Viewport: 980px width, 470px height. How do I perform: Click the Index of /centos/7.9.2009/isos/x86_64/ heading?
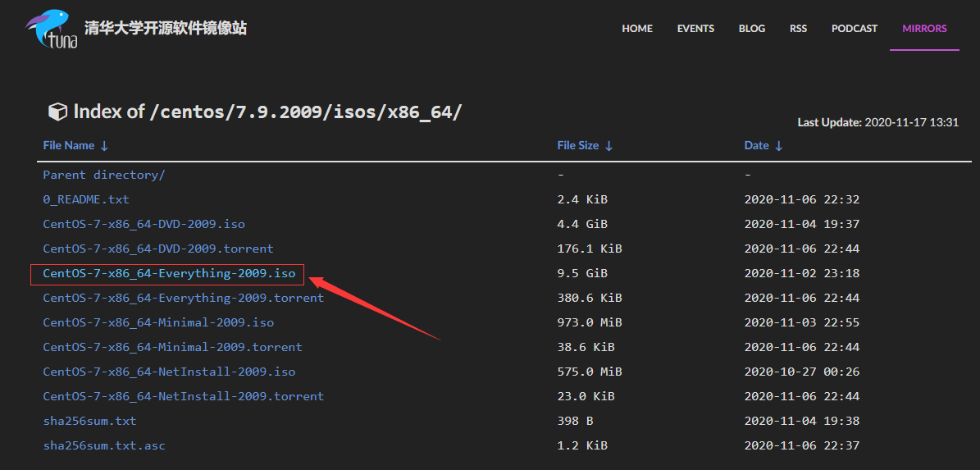(x=268, y=112)
